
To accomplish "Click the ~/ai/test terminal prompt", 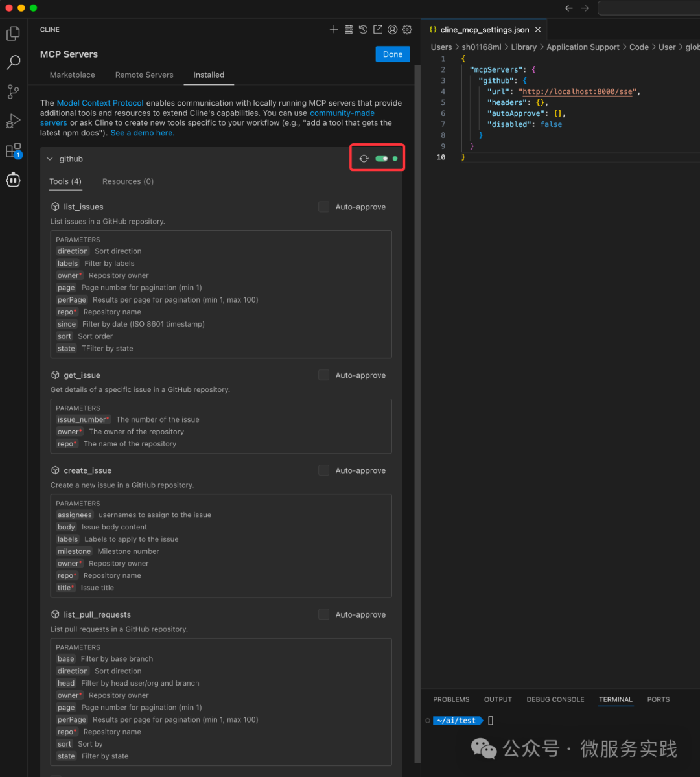I will [x=457, y=721].
